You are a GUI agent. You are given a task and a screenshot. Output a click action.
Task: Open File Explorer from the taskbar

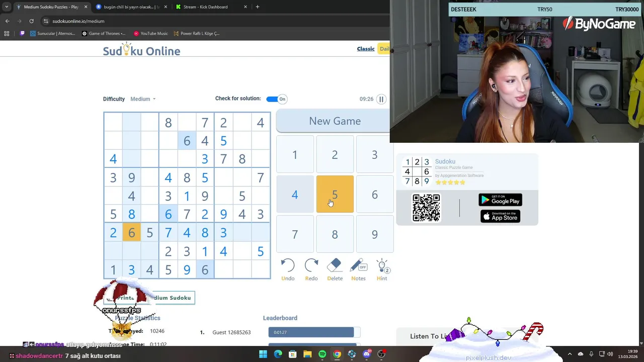(x=307, y=354)
